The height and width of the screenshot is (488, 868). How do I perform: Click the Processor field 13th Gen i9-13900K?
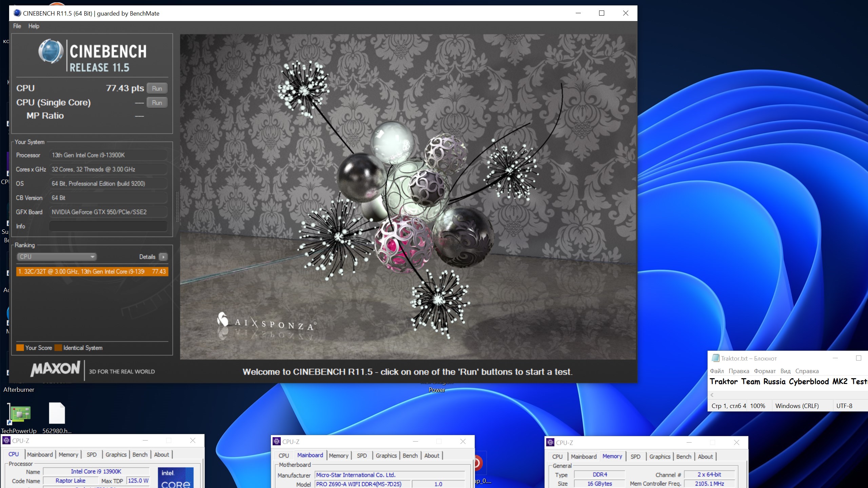[x=108, y=155]
